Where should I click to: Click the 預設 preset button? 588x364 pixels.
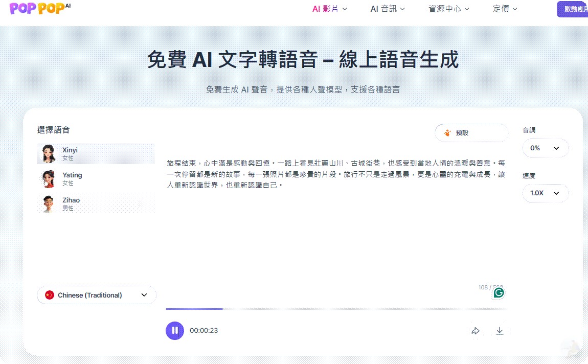click(471, 133)
